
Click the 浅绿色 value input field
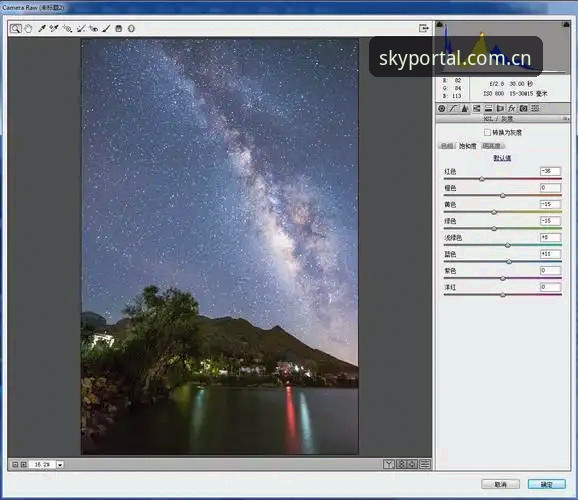point(550,237)
